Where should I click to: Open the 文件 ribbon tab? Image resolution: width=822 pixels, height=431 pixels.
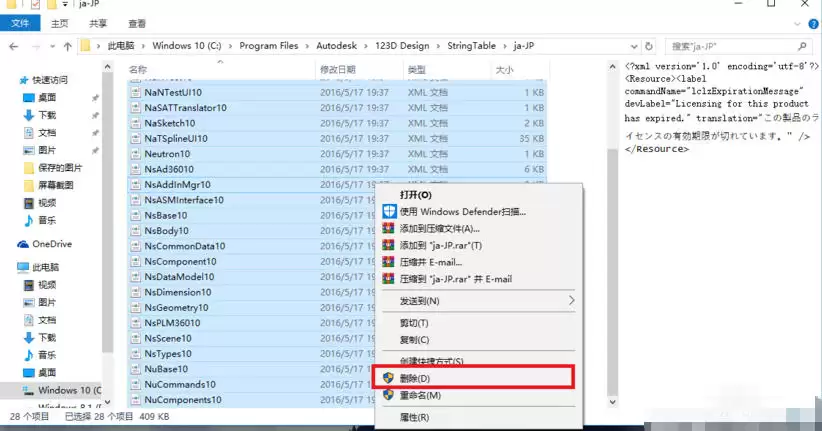(x=20, y=24)
